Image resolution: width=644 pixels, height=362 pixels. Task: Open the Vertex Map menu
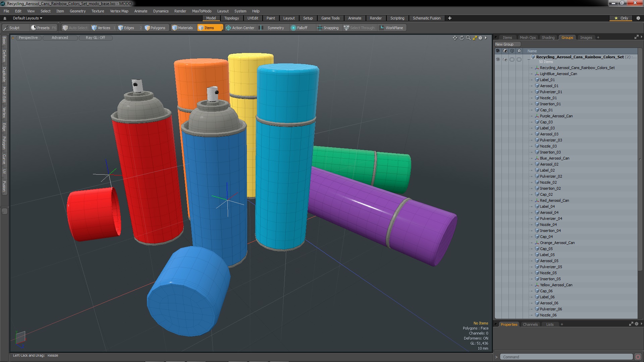click(119, 11)
